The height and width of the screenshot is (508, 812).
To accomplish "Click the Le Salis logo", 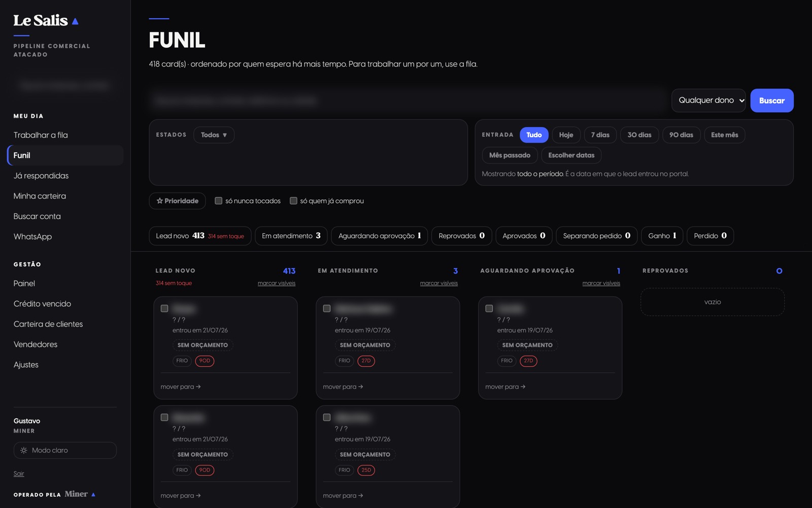I will [x=46, y=21].
